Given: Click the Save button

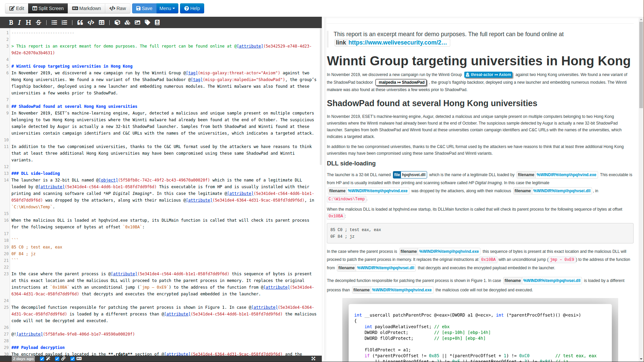Looking at the screenshot, I should pos(144,8).
